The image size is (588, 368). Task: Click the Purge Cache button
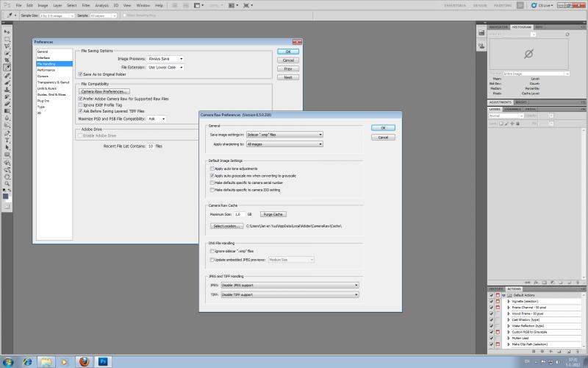273,214
